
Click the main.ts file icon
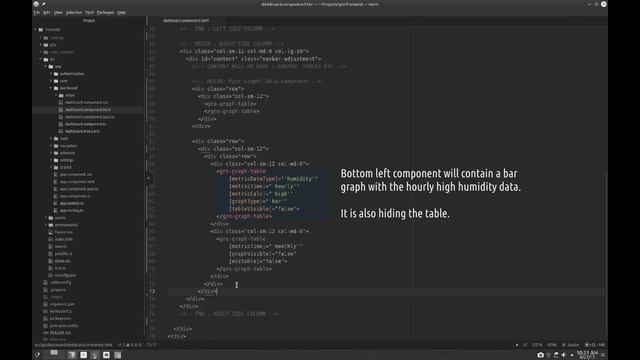point(51,247)
